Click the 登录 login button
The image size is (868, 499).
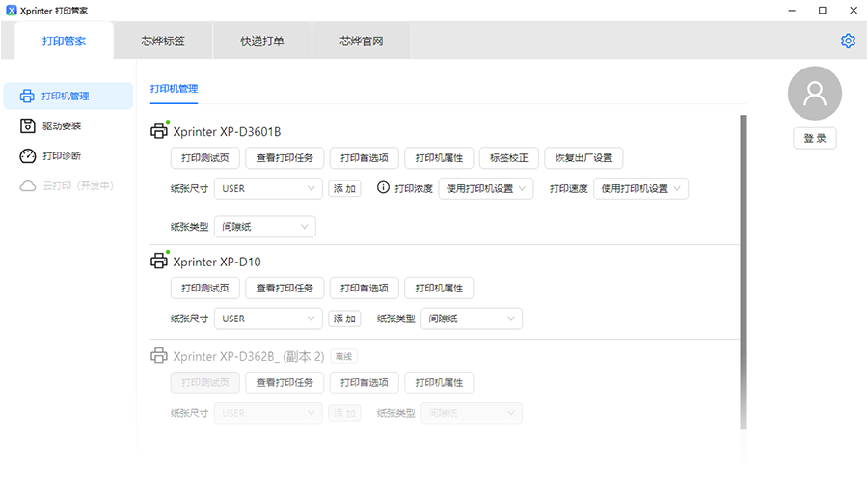pyautogui.click(x=815, y=138)
